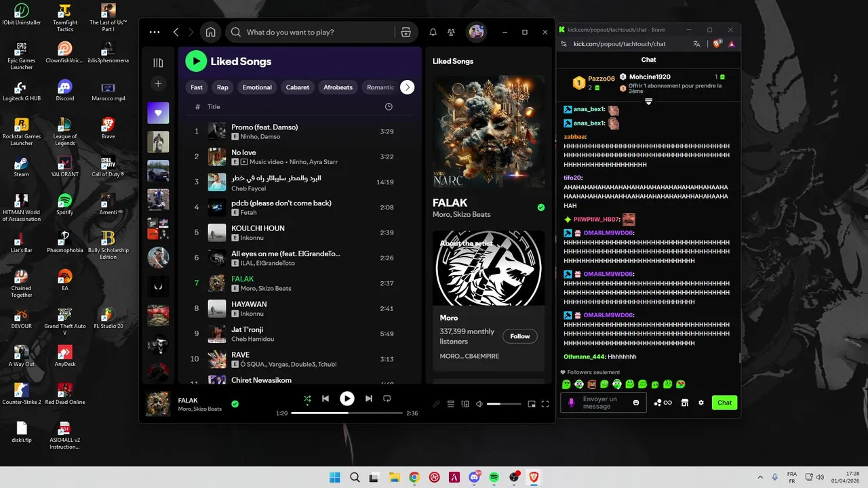
Task: Open Spotify from the Windows taskbar
Action: pos(494,477)
